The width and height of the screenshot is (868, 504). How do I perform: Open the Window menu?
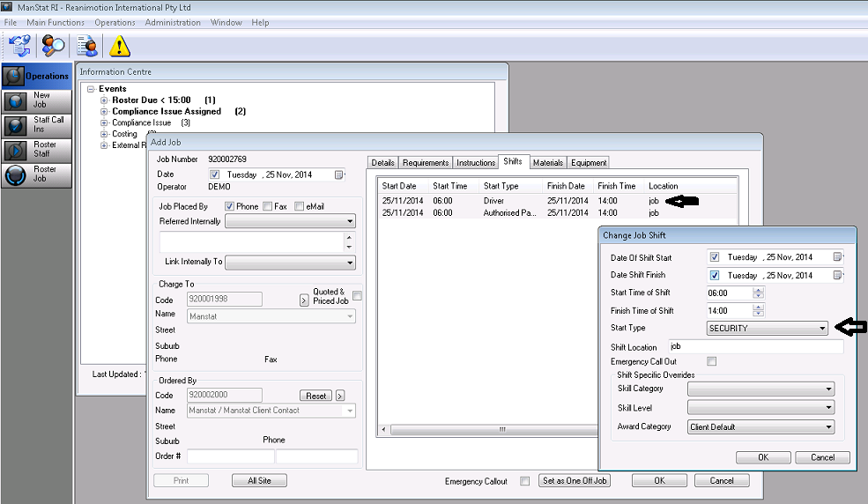pyautogui.click(x=226, y=23)
